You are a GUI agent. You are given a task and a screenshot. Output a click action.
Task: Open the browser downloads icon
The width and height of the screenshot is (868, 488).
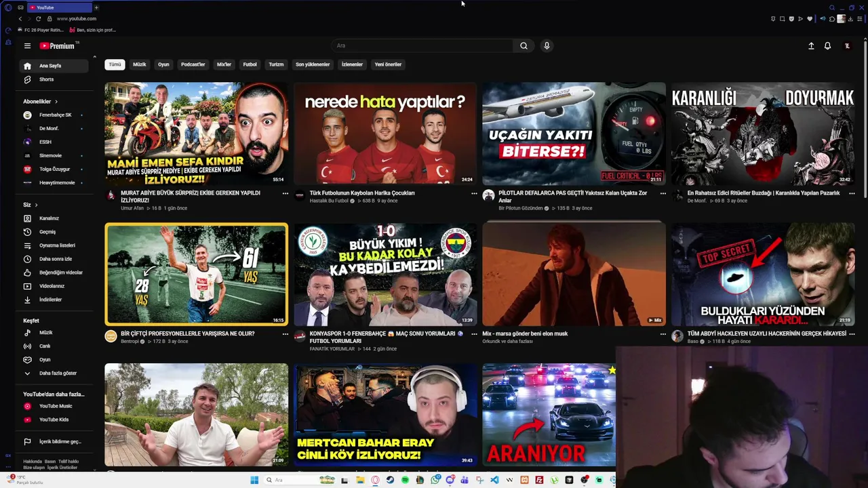tap(850, 19)
